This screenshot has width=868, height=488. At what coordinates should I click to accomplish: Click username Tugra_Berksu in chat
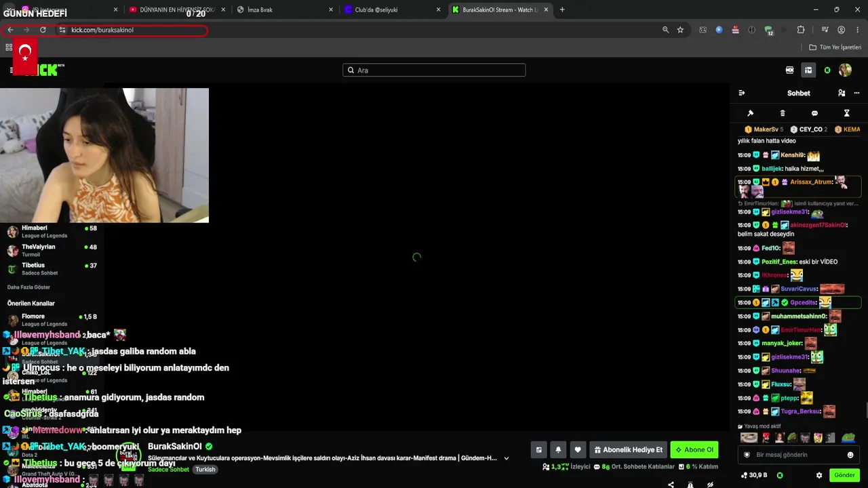coord(800,411)
